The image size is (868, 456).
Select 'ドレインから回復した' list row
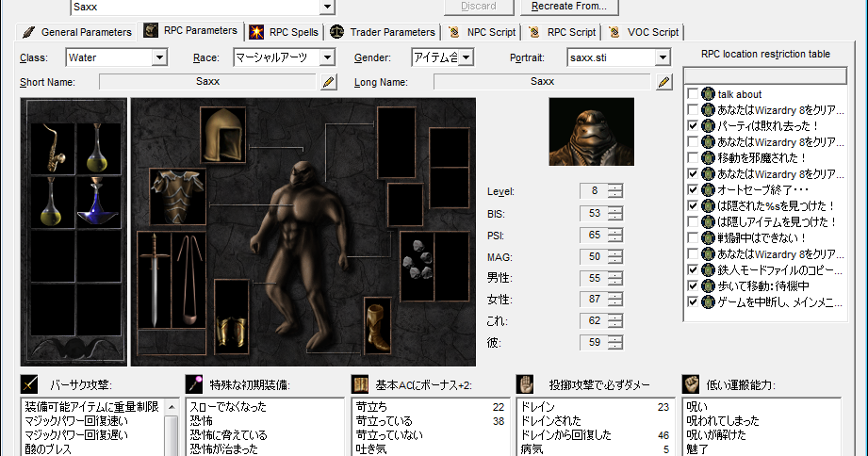tap(595, 435)
